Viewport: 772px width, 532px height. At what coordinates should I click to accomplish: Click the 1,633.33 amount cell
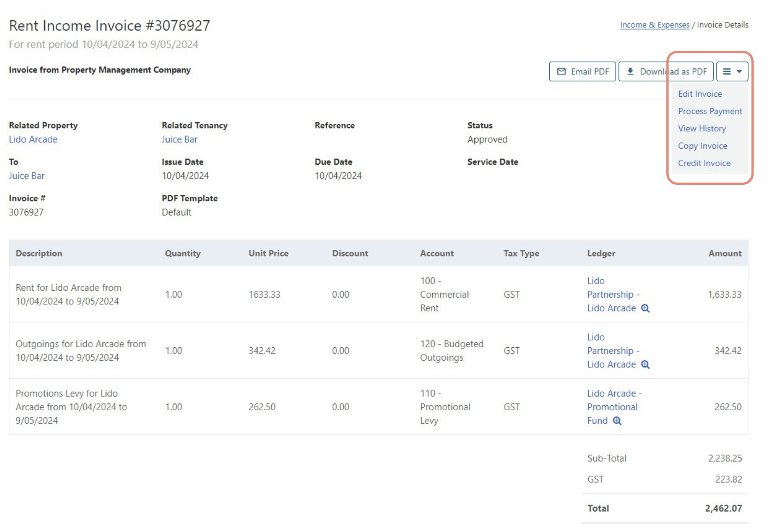[724, 295]
